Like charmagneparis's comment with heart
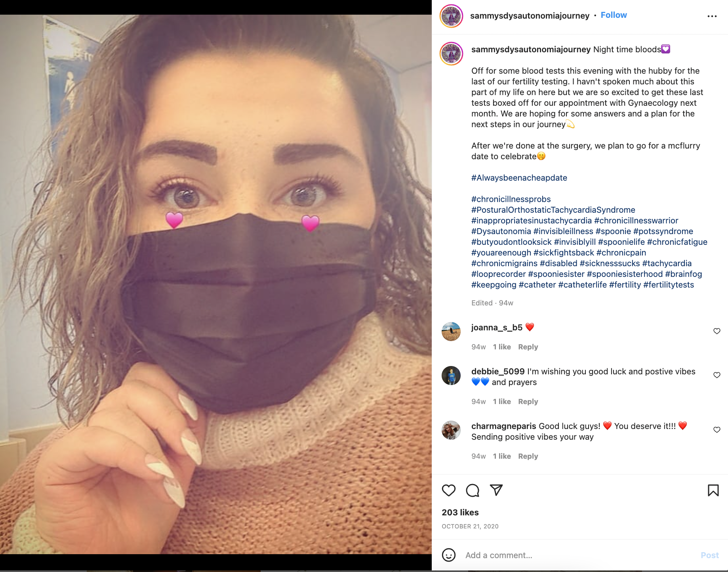728x572 pixels. pyautogui.click(x=717, y=430)
